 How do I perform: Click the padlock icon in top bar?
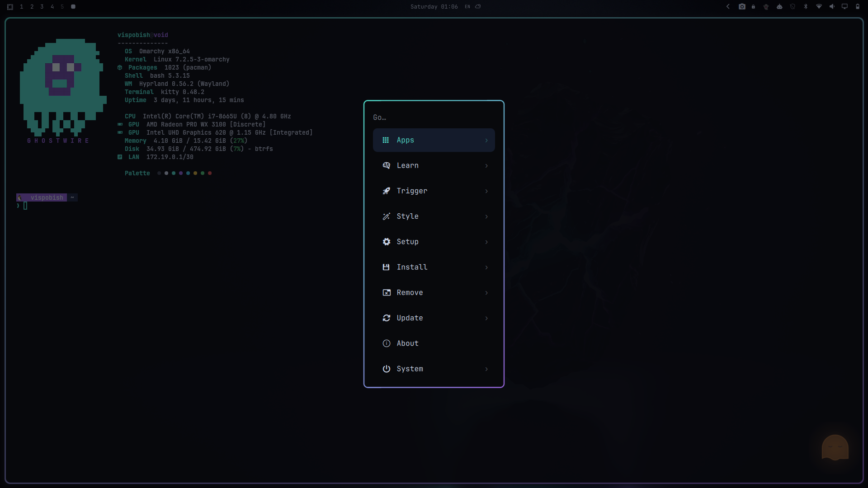tap(753, 7)
